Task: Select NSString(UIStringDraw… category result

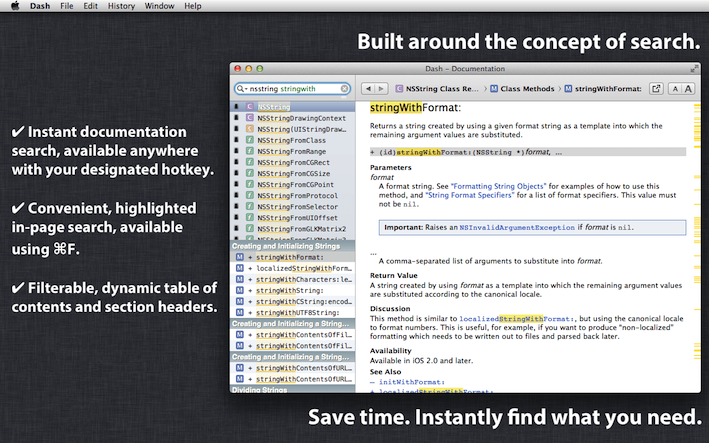Action: (293, 129)
